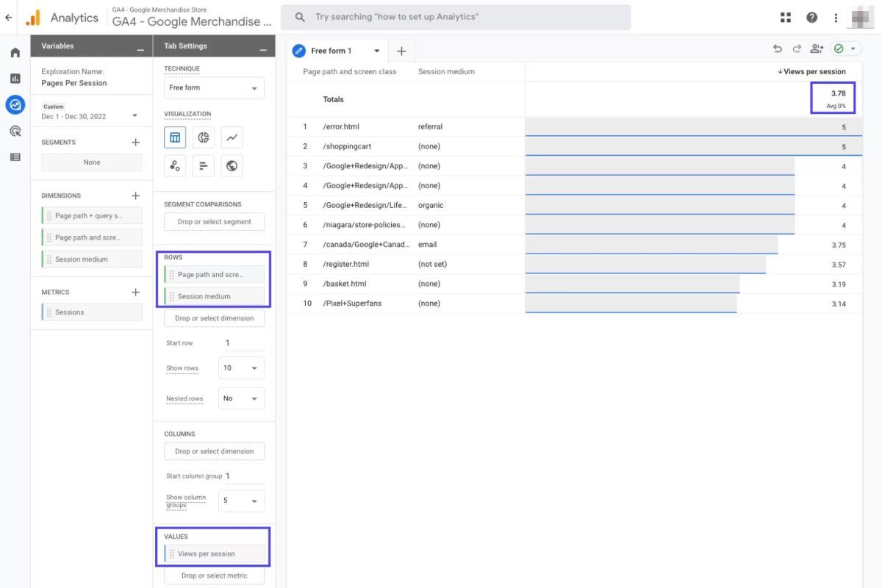Open the Free form 1 tab menu arrow
882x588 pixels.
tap(377, 51)
